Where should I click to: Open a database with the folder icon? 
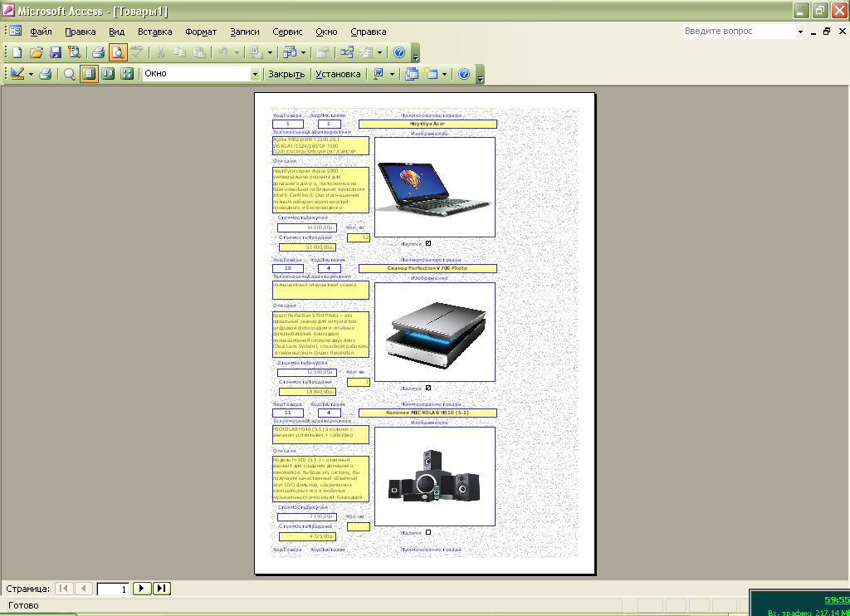[x=37, y=52]
